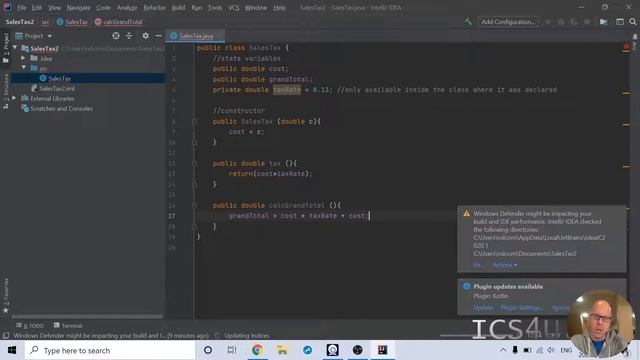Click SalesTax class breadcrumb
640x360 pixels.
(72, 22)
